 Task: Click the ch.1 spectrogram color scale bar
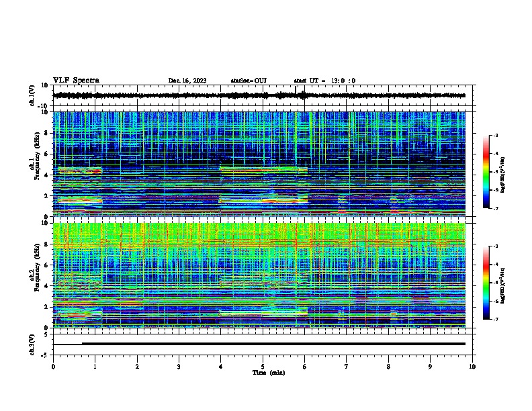(x=486, y=172)
